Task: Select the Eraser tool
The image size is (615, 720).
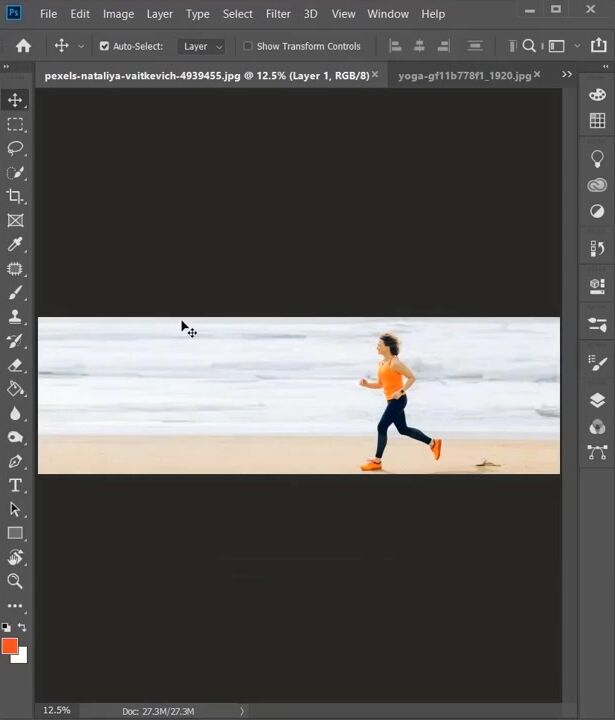Action: pos(15,365)
